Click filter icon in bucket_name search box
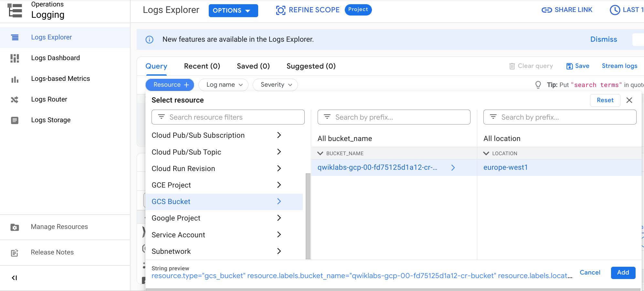Viewport: 644px width, 291px height. pos(327,117)
